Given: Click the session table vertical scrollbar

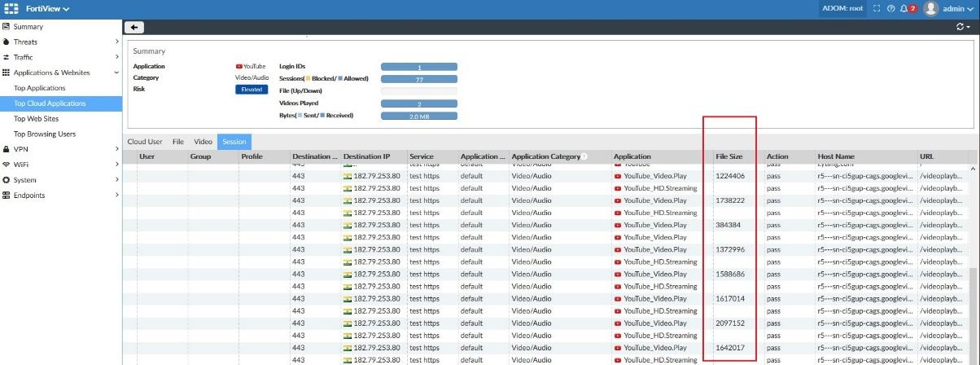Looking at the screenshot, I should [x=973, y=316].
